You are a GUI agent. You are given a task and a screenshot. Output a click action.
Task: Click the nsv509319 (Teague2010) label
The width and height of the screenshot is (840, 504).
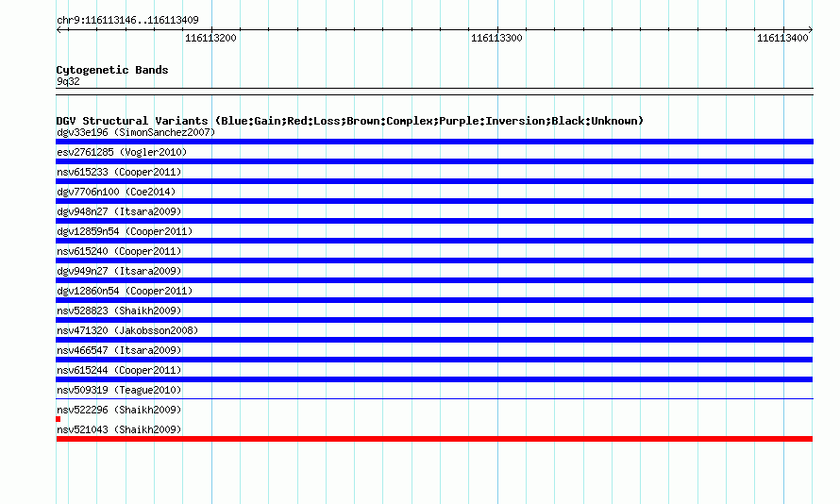click(x=119, y=390)
